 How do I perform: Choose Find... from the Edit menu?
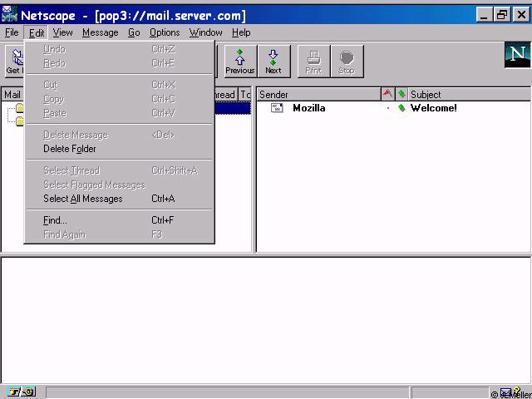(x=120, y=220)
